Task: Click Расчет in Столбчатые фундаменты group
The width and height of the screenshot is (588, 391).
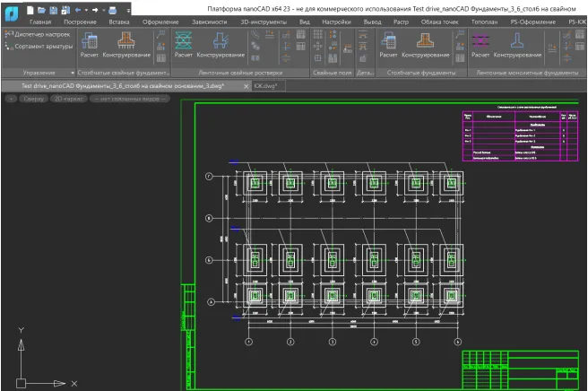Action: click(389, 44)
